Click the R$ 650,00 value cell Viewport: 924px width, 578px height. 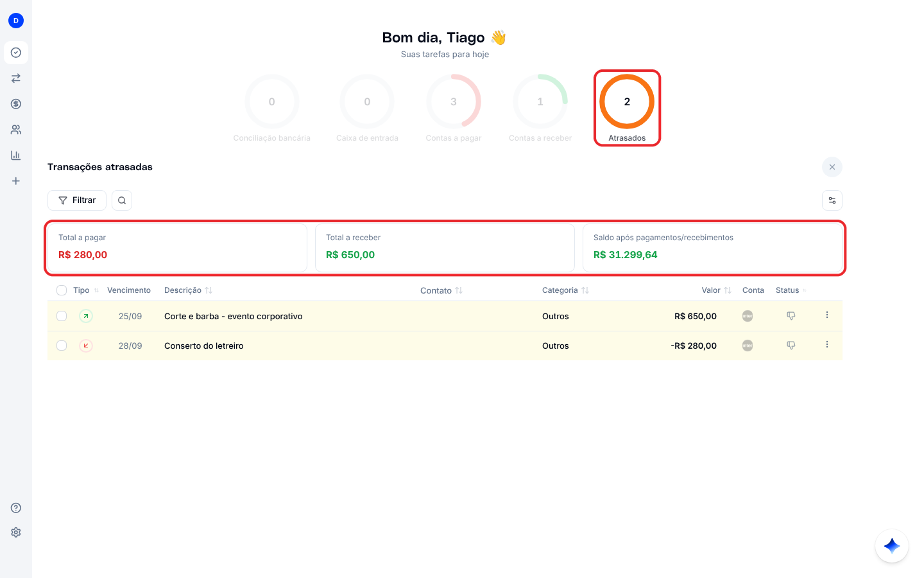[696, 316]
